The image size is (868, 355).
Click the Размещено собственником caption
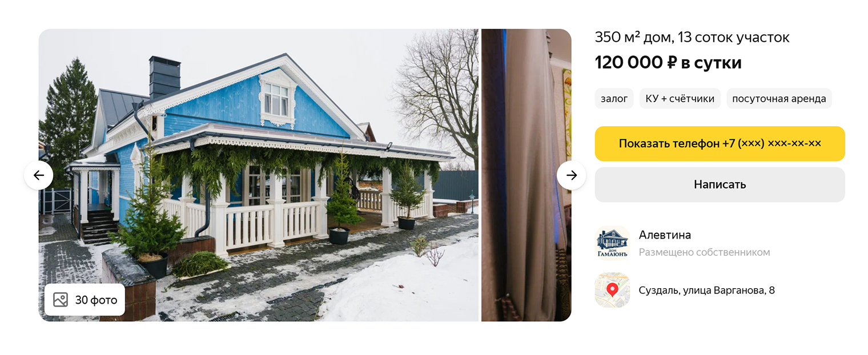pos(704,252)
